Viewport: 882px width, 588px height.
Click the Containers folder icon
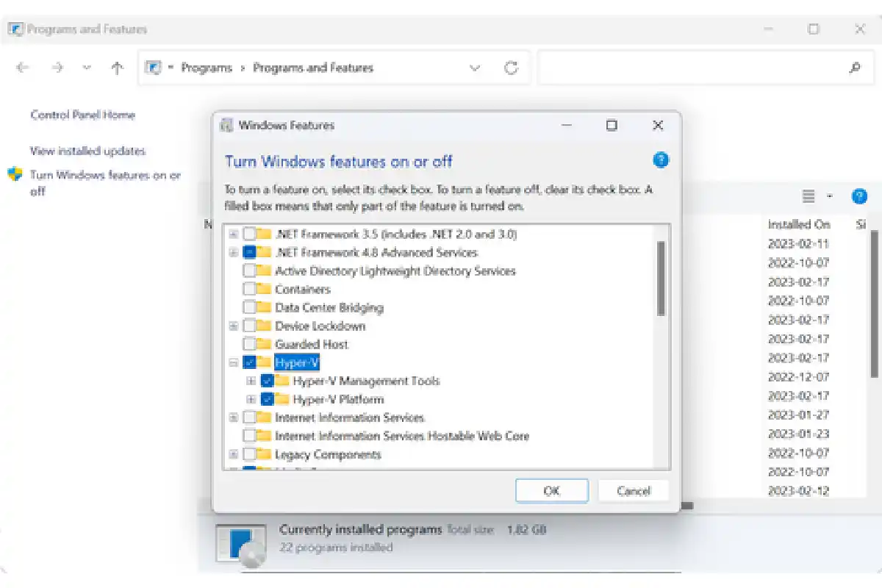point(264,289)
